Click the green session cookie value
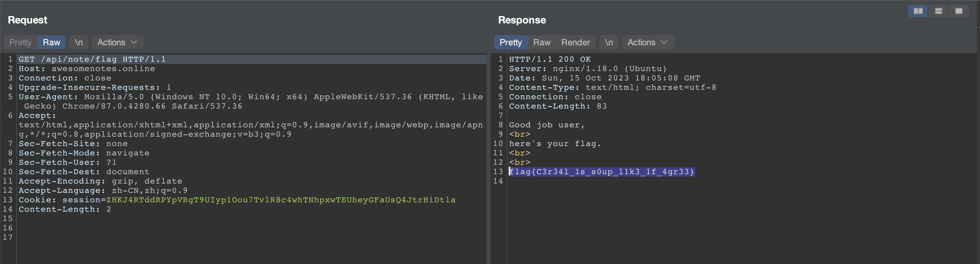Image resolution: width=980 pixels, height=264 pixels. pos(281,200)
